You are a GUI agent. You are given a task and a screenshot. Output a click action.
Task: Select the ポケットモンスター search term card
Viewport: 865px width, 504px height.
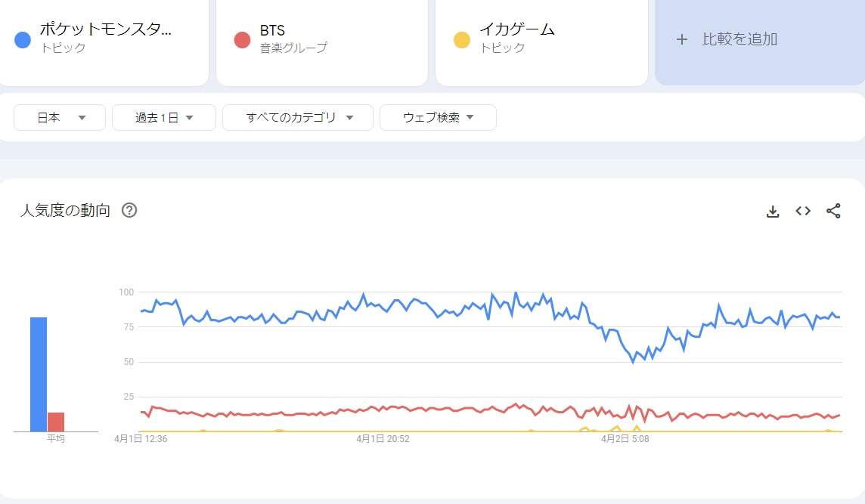tap(105, 38)
